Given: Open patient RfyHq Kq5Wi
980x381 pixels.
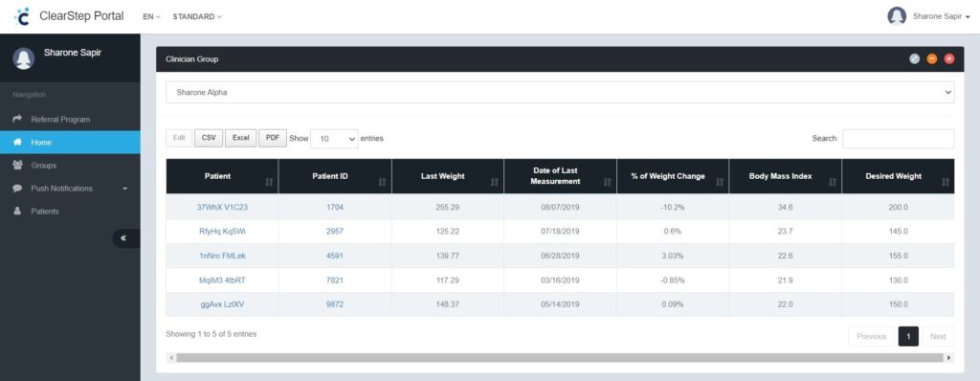Looking at the screenshot, I should (222, 232).
